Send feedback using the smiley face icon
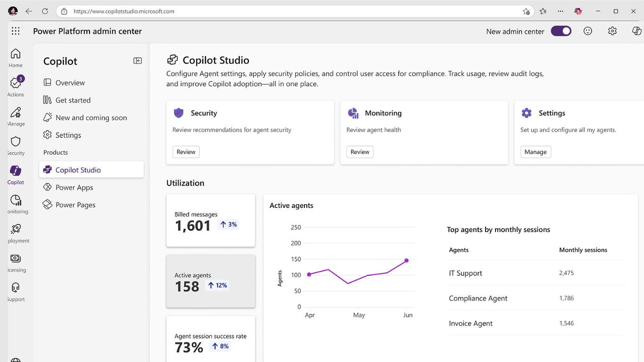The height and width of the screenshot is (362, 644). [x=587, y=31]
